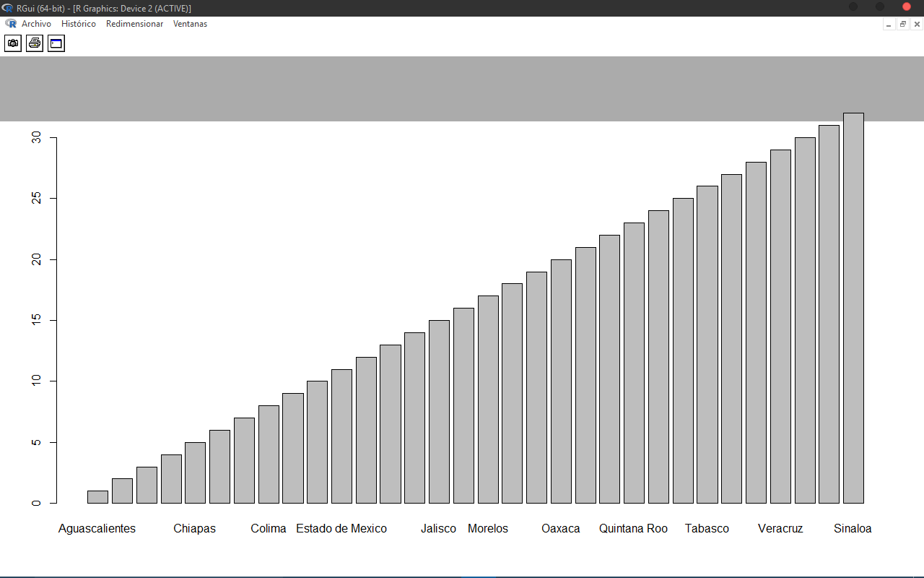924x578 pixels.
Task: Click the Tabasco axis label
Action: (x=707, y=529)
